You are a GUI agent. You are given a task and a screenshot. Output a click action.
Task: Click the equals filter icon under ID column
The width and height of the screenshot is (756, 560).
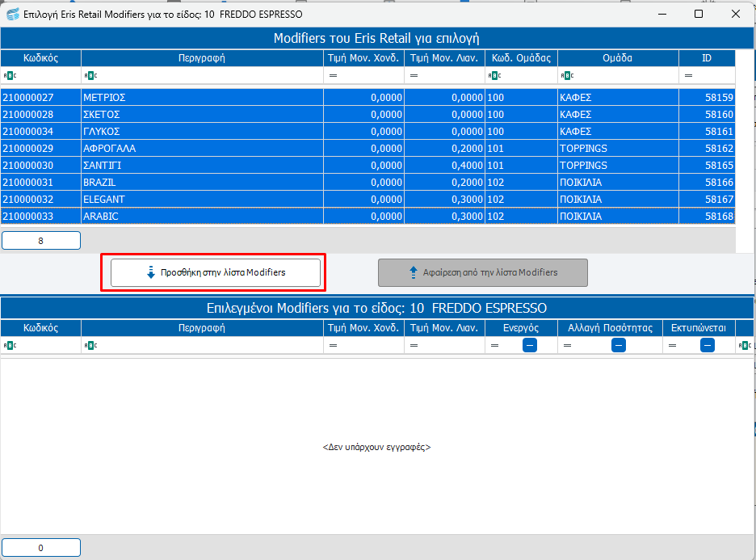688,76
